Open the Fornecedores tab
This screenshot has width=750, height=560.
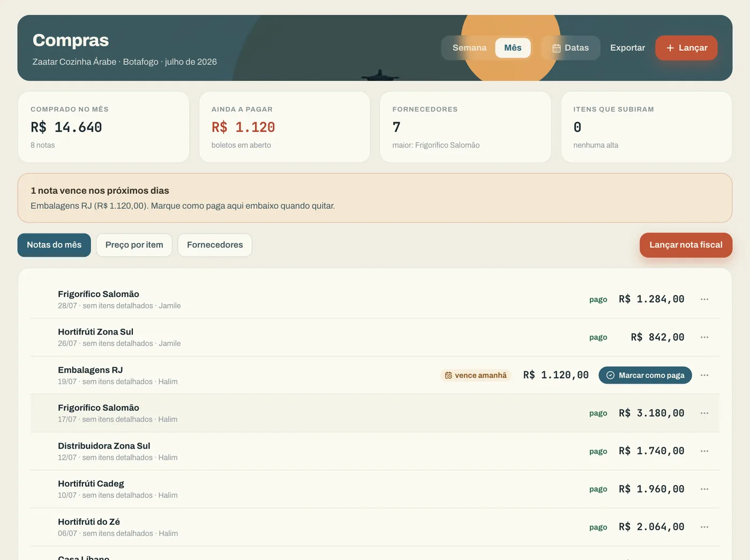pyautogui.click(x=215, y=245)
